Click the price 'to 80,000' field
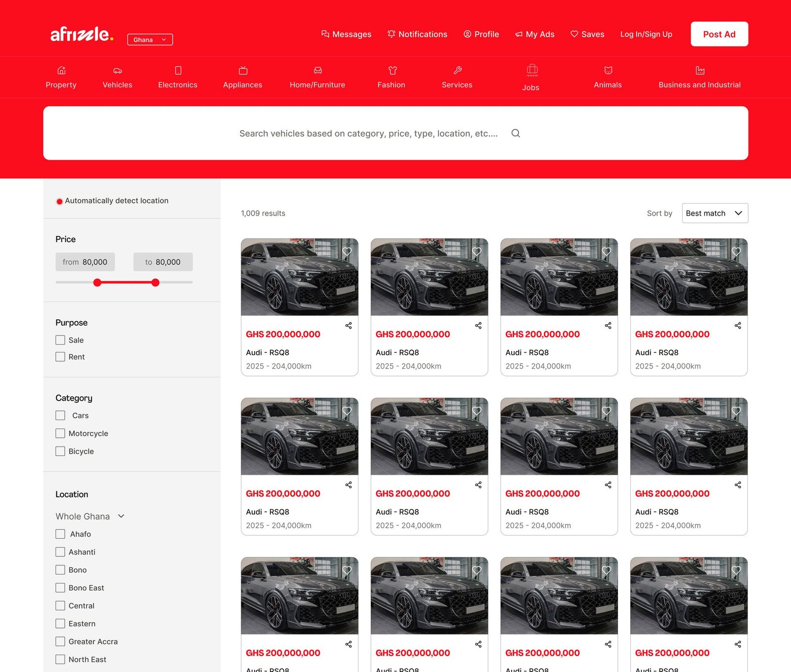Screen dimensions: 791x672 [x=163, y=262]
